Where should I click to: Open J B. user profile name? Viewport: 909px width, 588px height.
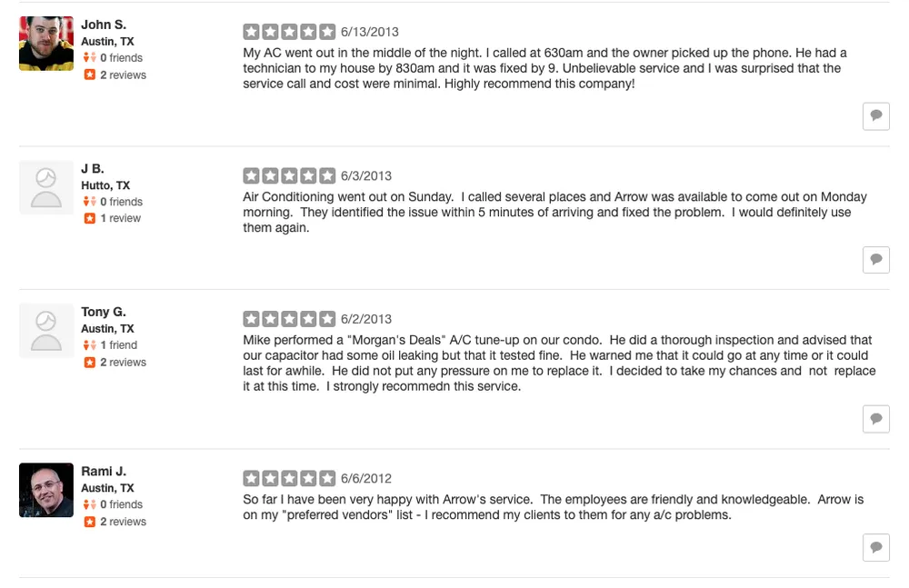[93, 169]
